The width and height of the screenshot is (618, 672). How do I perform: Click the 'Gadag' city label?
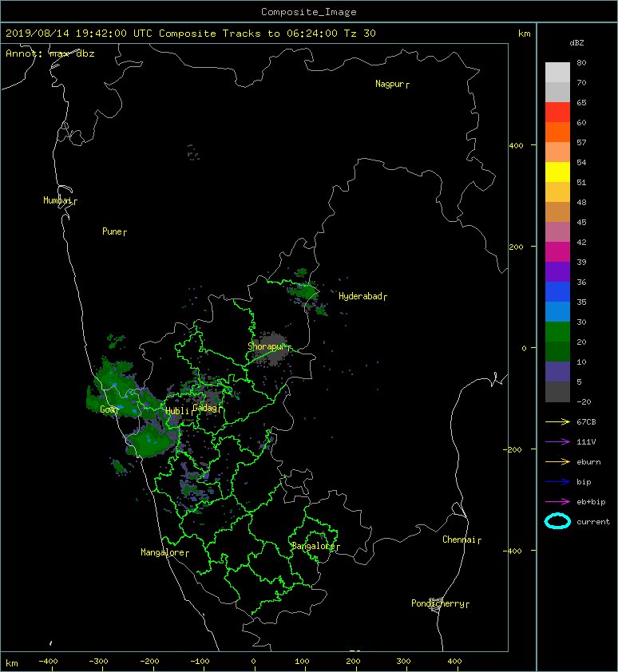tap(206, 408)
